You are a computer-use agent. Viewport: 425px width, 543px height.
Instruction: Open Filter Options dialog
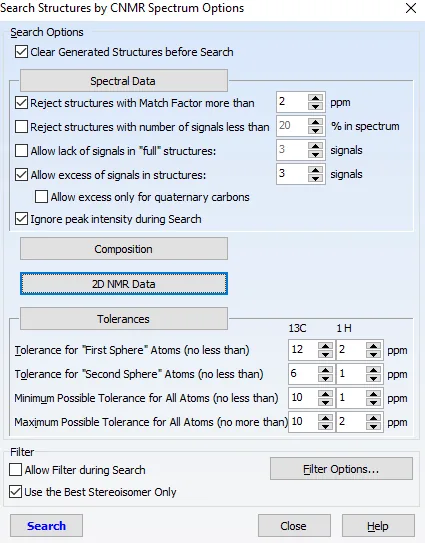341,469
